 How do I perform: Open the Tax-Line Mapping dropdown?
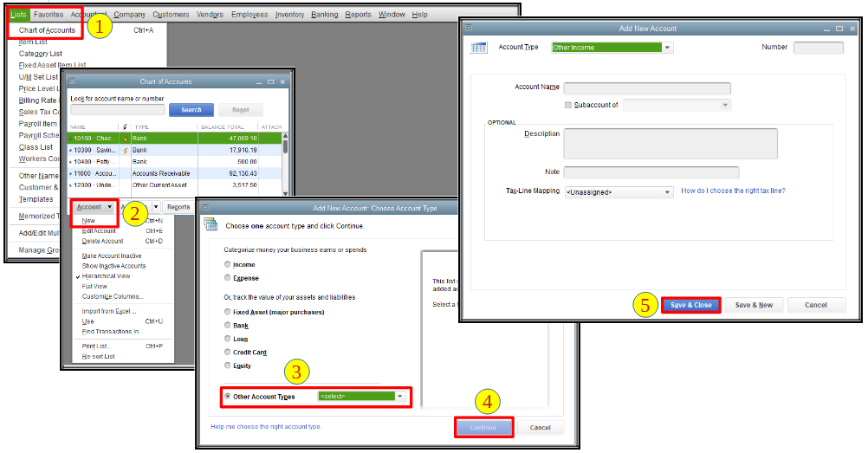click(x=619, y=192)
